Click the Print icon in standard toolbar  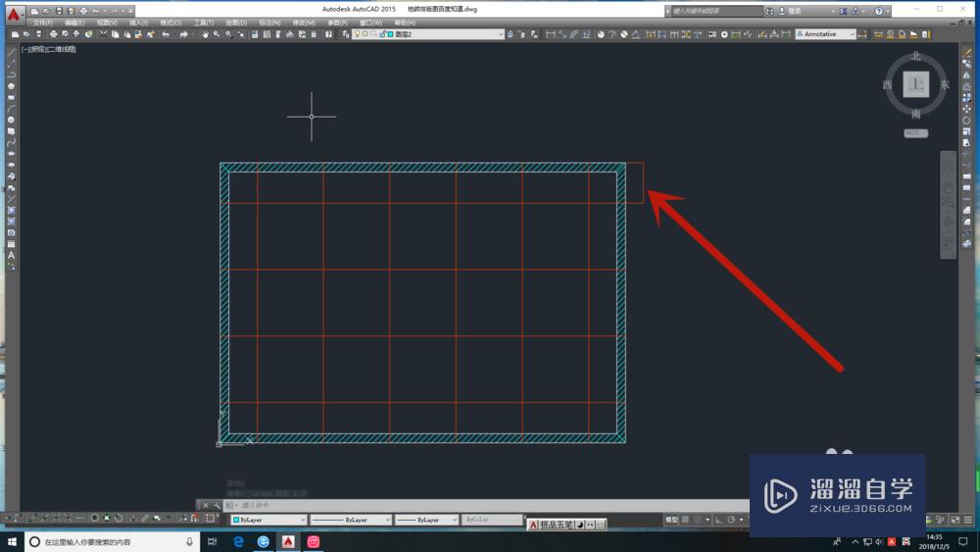point(53,34)
